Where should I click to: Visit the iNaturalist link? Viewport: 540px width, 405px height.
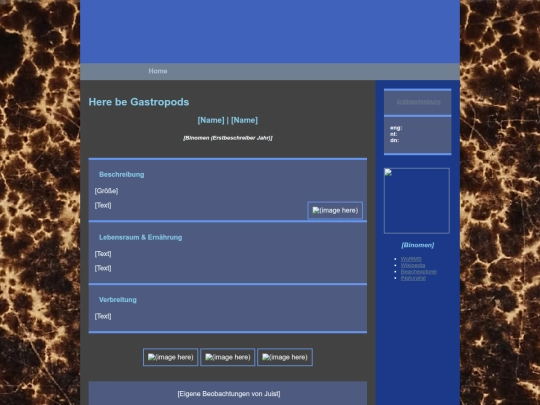[413, 278]
